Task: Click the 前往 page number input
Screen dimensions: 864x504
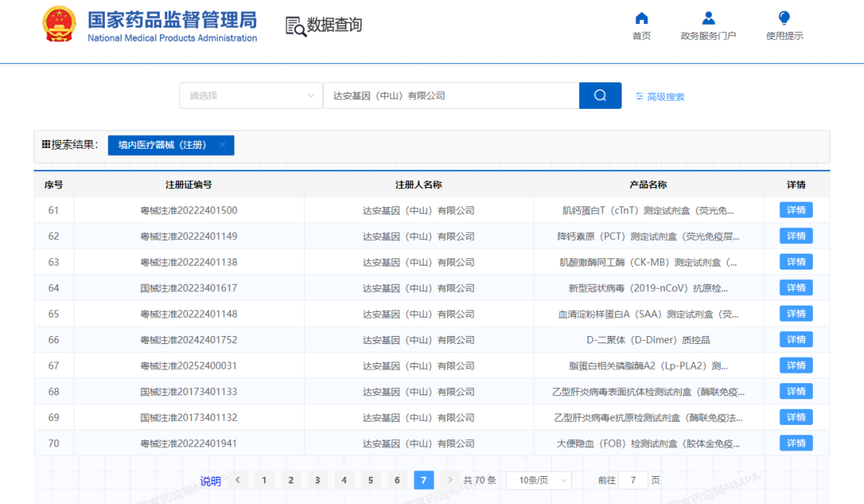Action: [633, 480]
